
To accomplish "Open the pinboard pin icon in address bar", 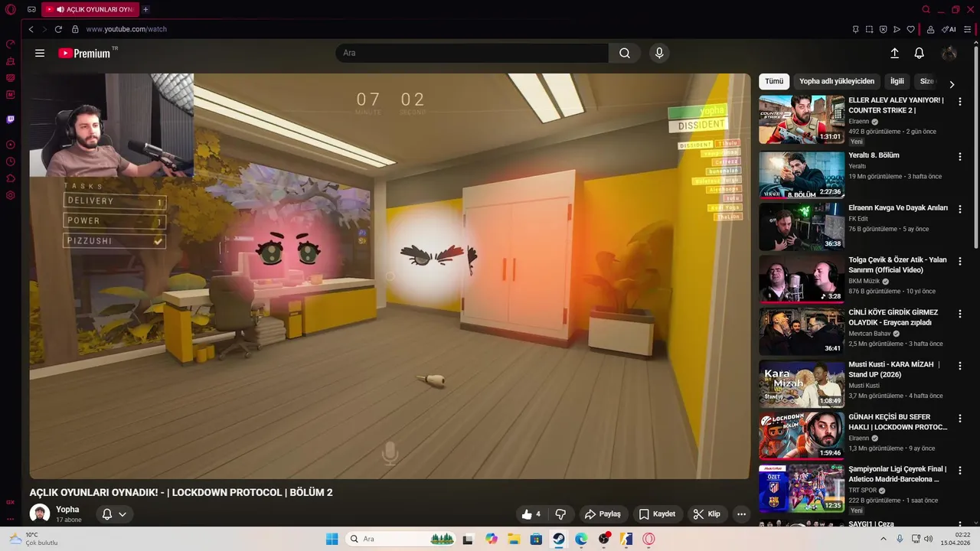I will pos(855,29).
